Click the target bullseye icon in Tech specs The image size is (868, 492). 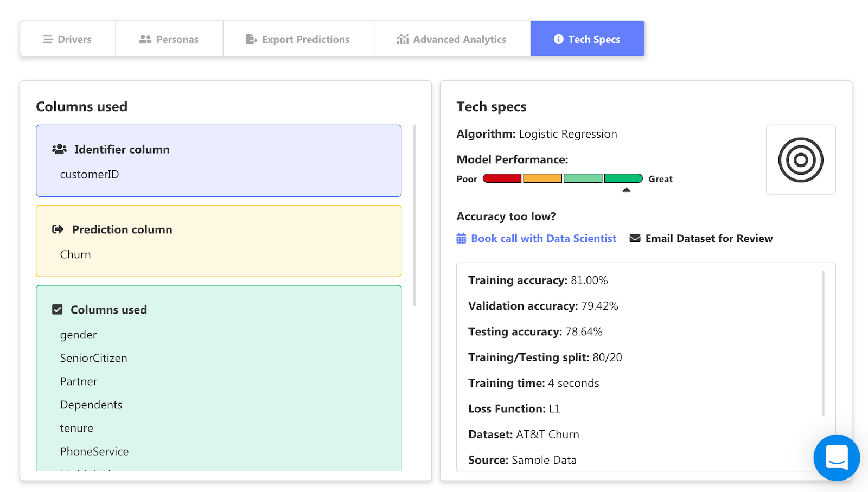(x=801, y=159)
